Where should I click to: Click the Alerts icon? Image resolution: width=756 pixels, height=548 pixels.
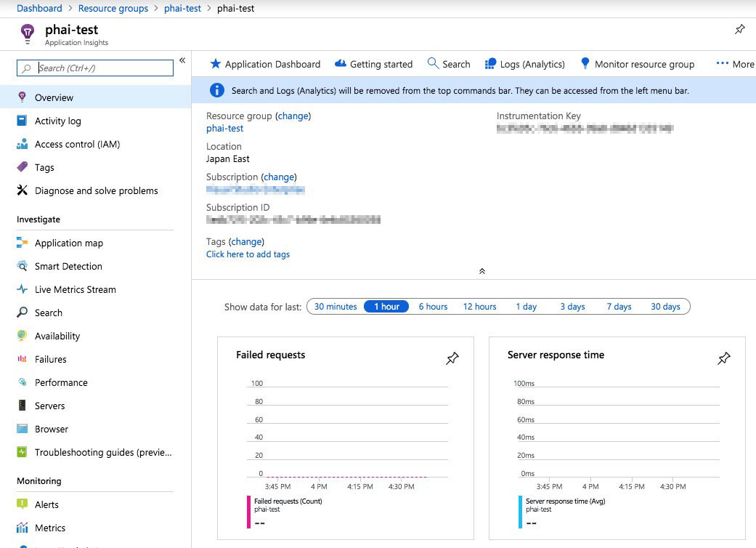[22, 504]
